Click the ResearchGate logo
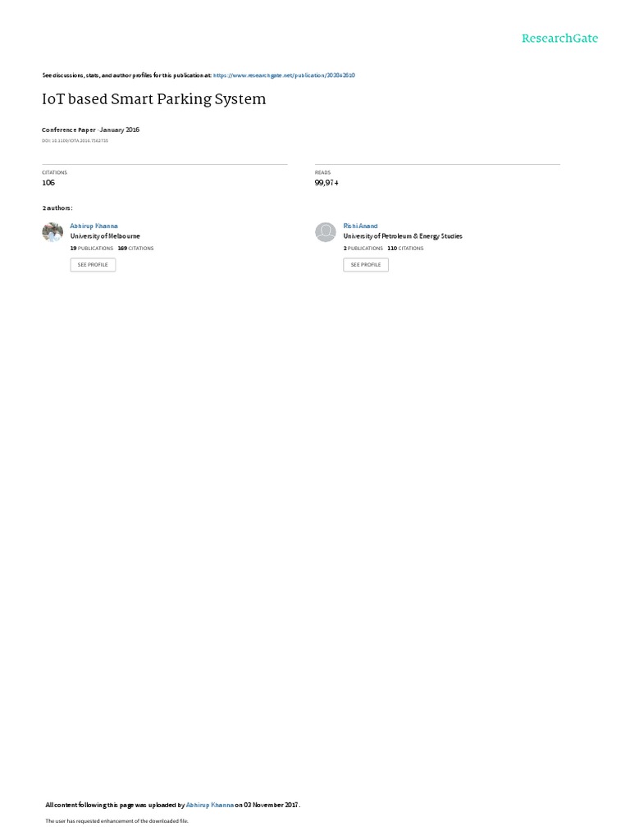Screen dimensions: 630x840 click(559, 39)
